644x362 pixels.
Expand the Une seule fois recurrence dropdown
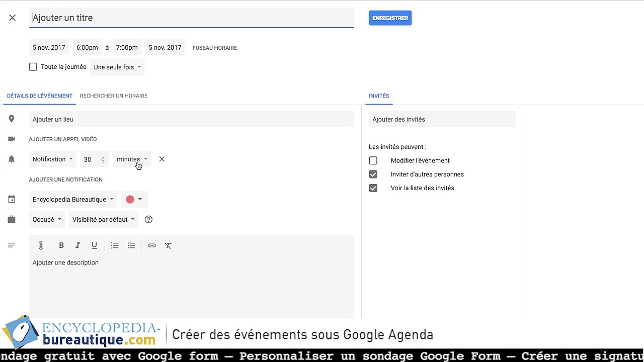click(117, 67)
